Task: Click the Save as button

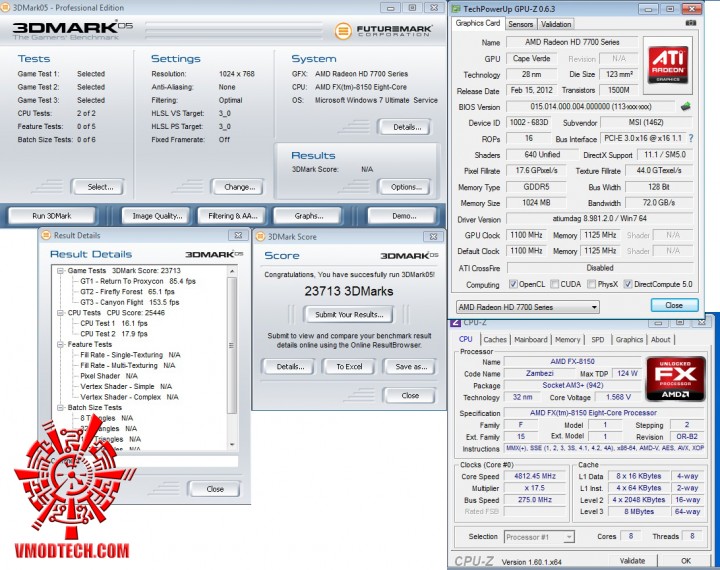Action: point(411,367)
